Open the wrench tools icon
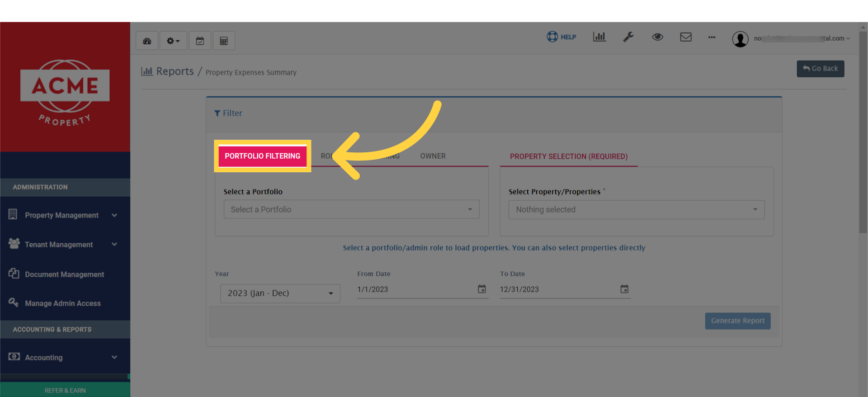This screenshot has height=397, width=868. pos(628,37)
